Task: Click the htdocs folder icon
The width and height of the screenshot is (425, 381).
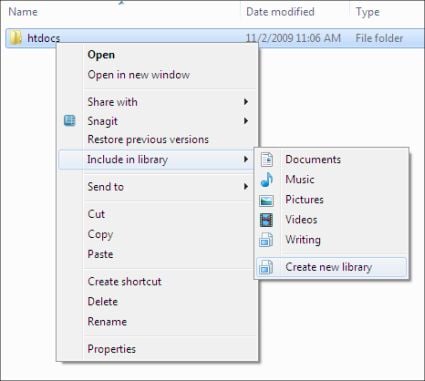Action: 16,38
